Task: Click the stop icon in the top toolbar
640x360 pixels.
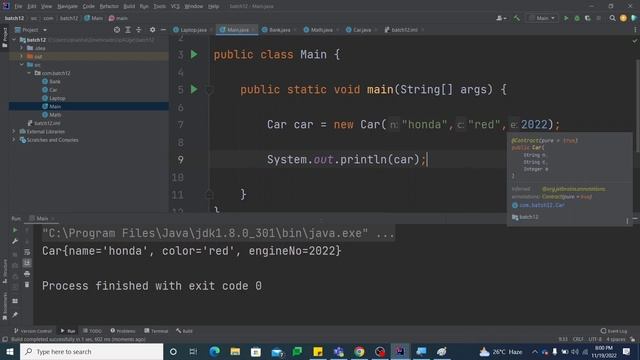Action: click(599, 18)
